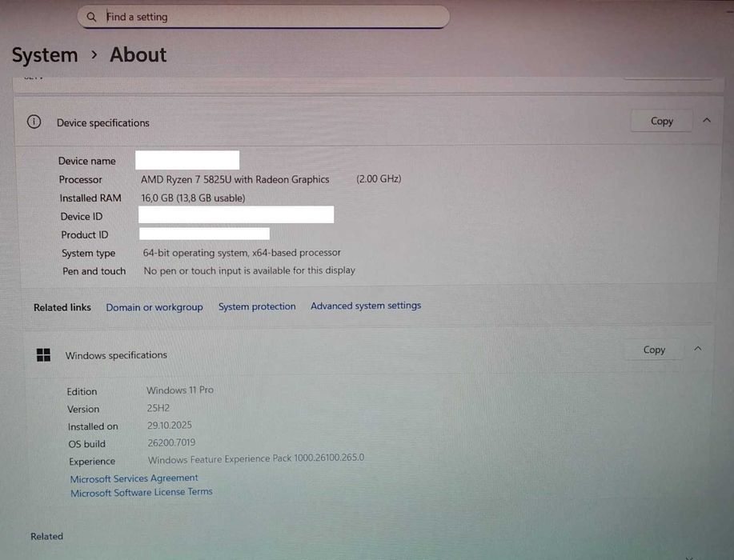This screenshot has height=560, width=734.
Task: Click the search magnifier icon
Action: click(x=91, y=17)
